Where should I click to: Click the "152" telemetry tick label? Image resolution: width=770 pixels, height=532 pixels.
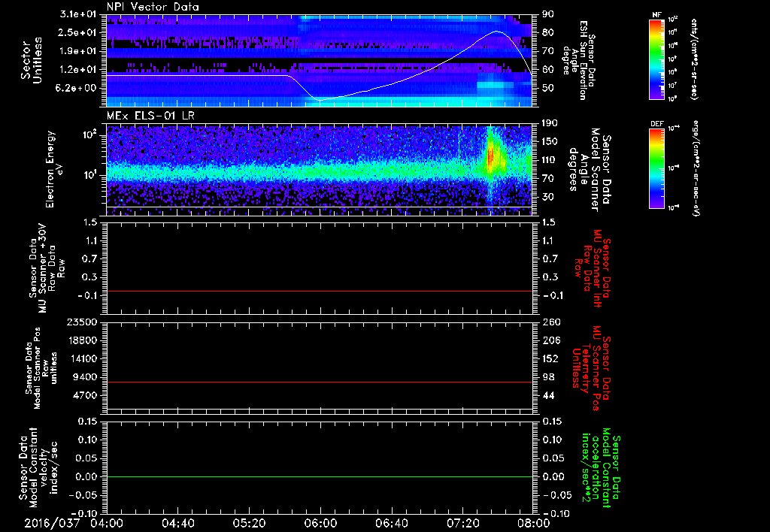point(550,358)
